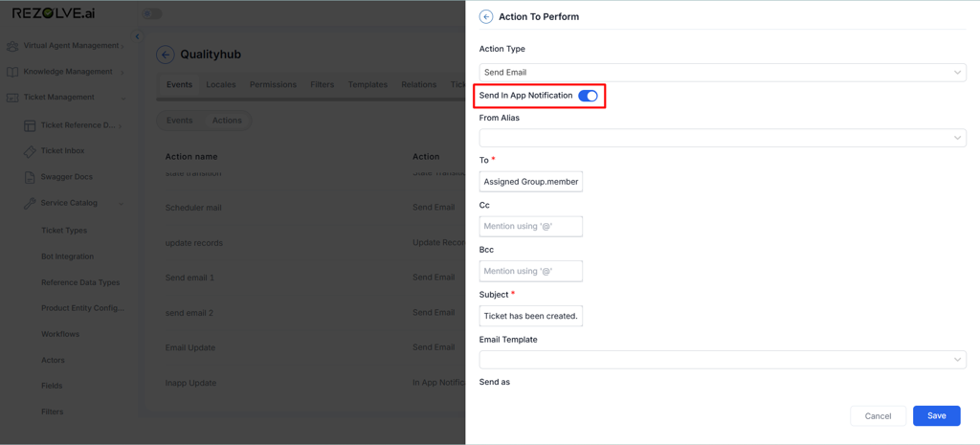Click the Swagger Docs file icon
The height and width of the screenshot is (445, 980).
[x=30, y=177]
